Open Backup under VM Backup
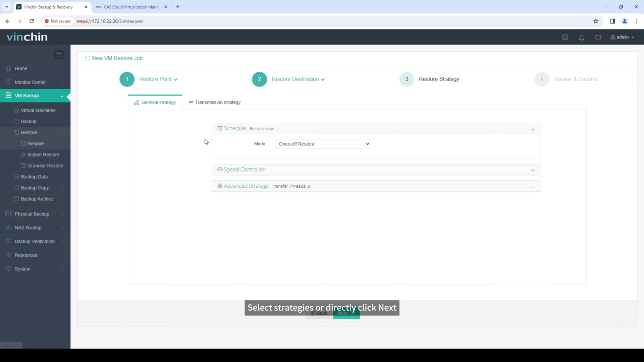 coord(29,121)
